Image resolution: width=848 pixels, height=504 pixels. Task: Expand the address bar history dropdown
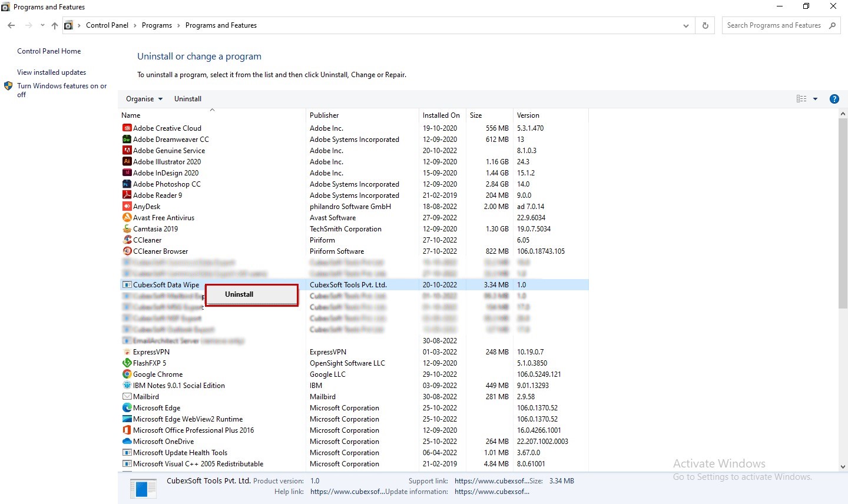tap(685, 25)
